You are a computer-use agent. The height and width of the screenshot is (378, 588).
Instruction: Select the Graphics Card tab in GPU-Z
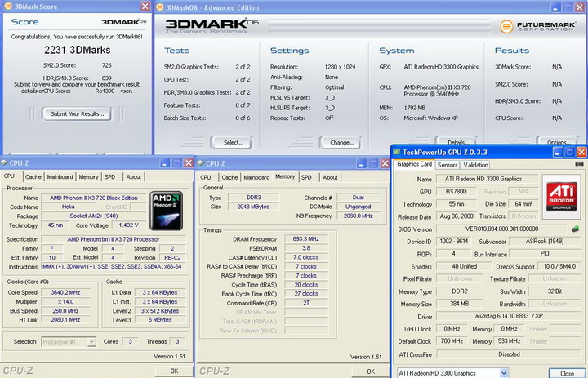414,164
